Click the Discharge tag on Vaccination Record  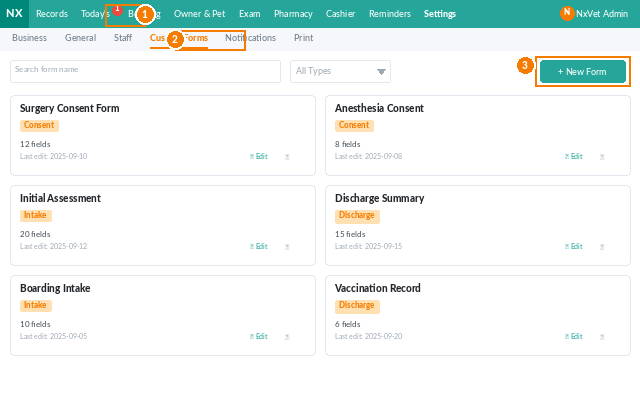tap(357, 306)
